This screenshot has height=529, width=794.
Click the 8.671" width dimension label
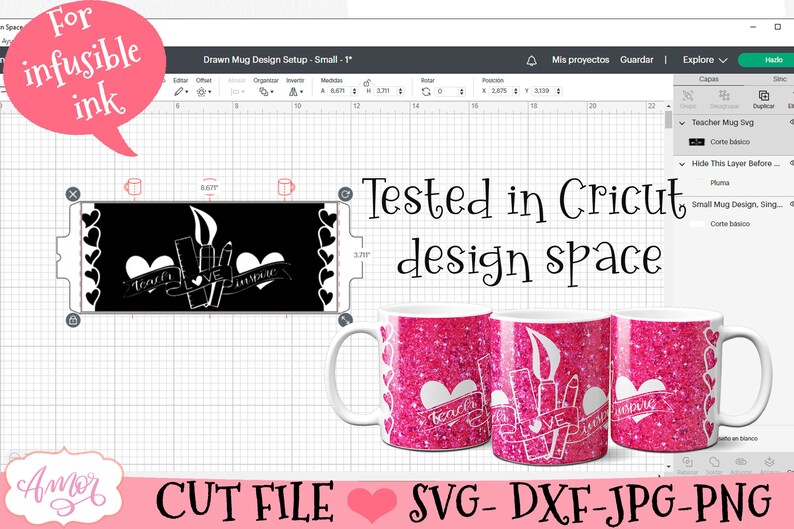[209, 187]
